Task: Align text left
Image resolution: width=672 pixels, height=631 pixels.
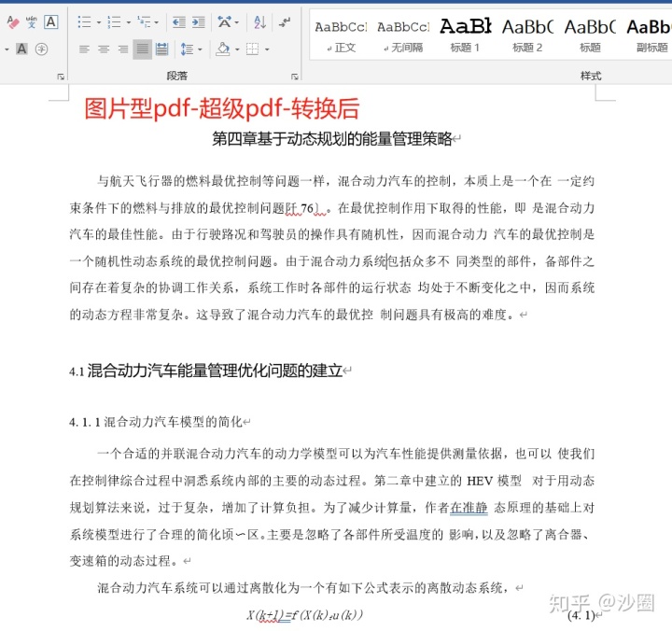Action: (84, 49)
